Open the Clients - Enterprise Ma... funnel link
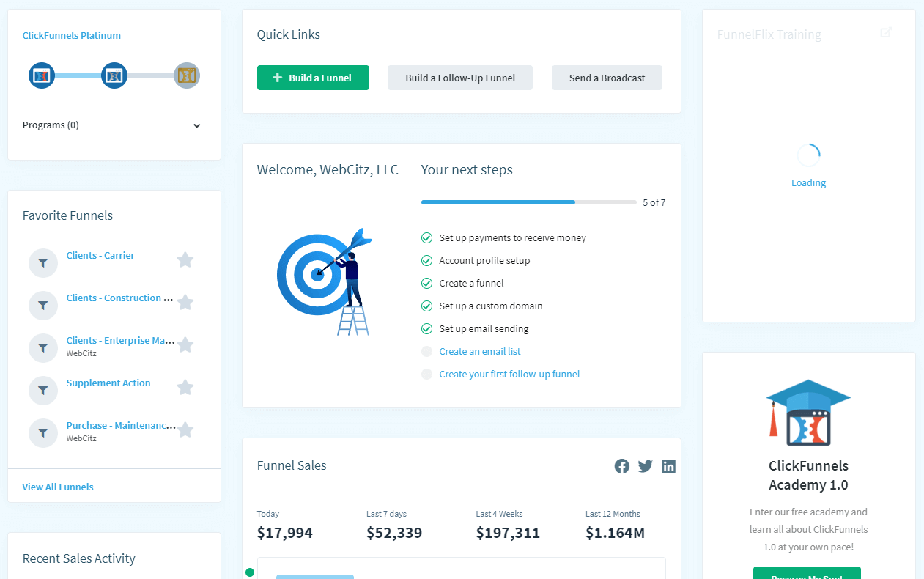The height and width of the screenshot is (579, 924). (120, 341)
